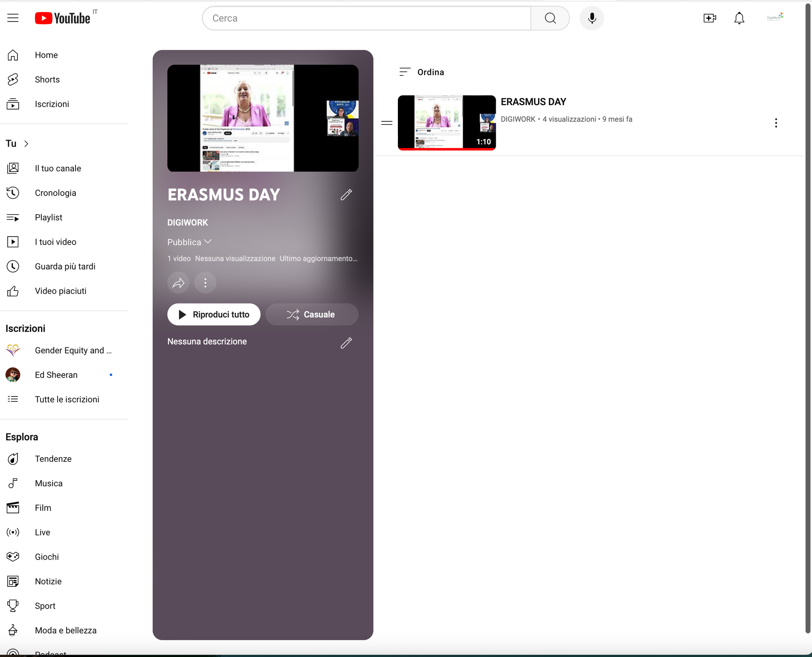Open Shorts section
The width and height of the screenshot is (812, 657).
(48, 79)
